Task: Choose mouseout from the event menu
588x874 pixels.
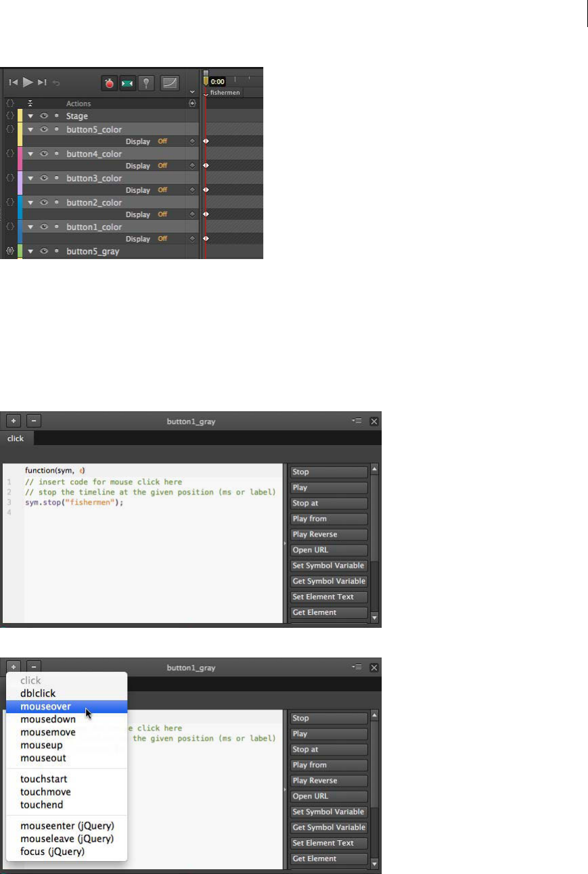Action: click(66, 758)
